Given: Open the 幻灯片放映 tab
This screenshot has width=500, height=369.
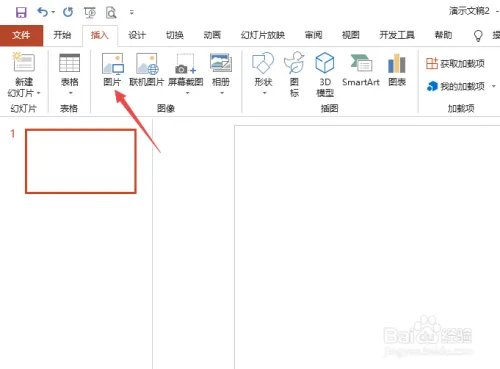Looking at the screenshot, I should 263,35.
